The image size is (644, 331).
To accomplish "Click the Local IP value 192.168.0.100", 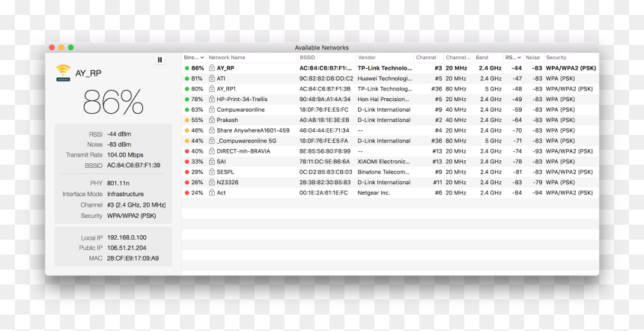I will 127,238.
